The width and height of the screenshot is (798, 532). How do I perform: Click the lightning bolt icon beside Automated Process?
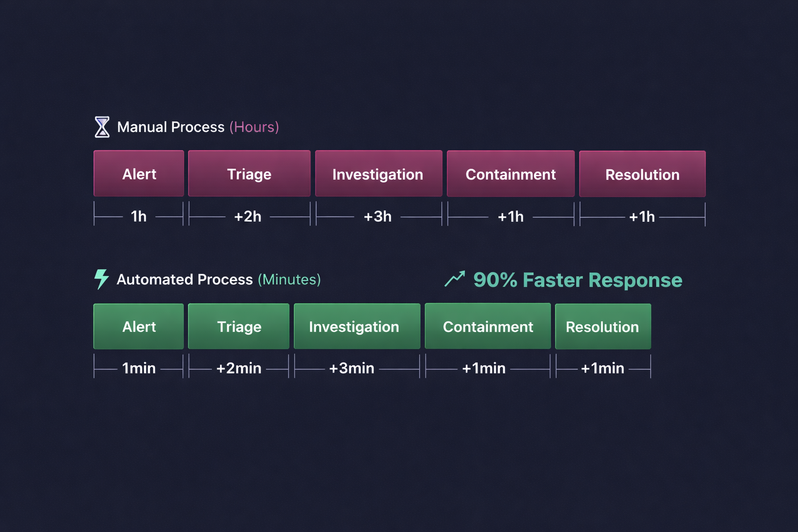click(101, 279)
